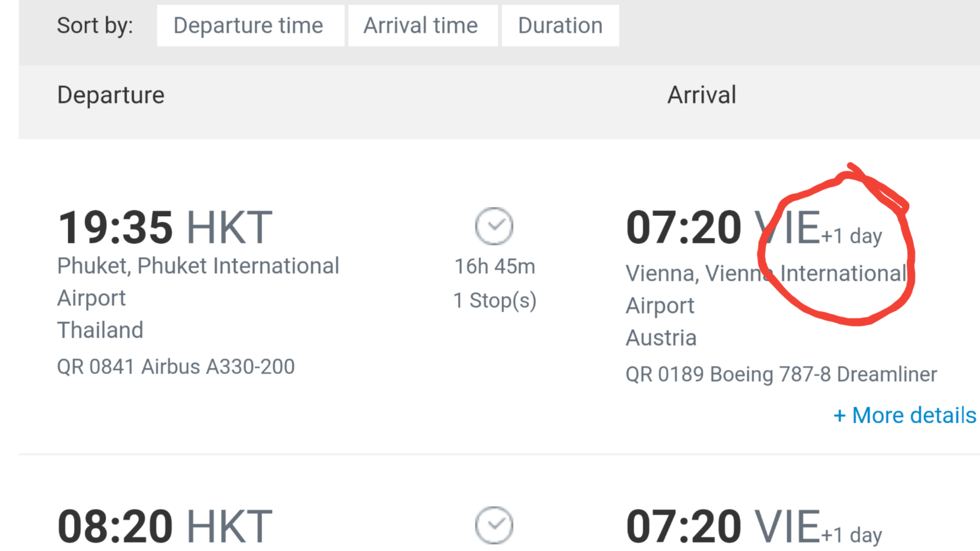Sort flights by Arrival time
This screenshot has width=980, height=551.
(x=423, y=26)
